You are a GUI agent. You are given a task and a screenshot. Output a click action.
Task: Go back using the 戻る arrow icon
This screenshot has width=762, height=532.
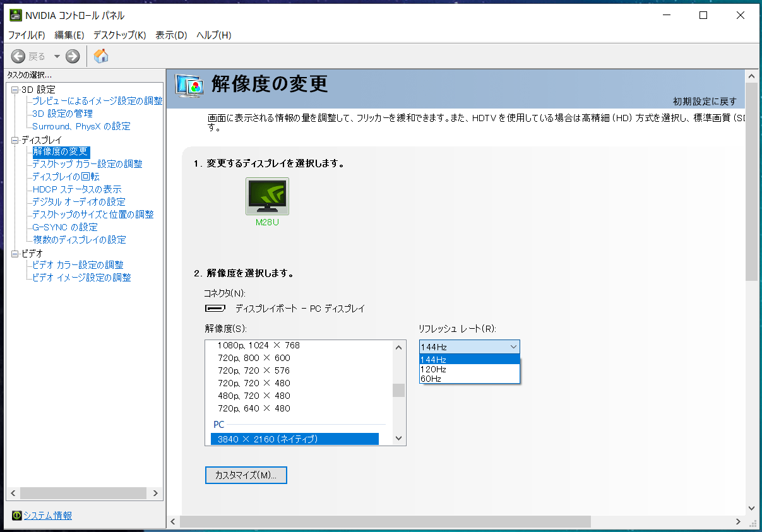18,56
